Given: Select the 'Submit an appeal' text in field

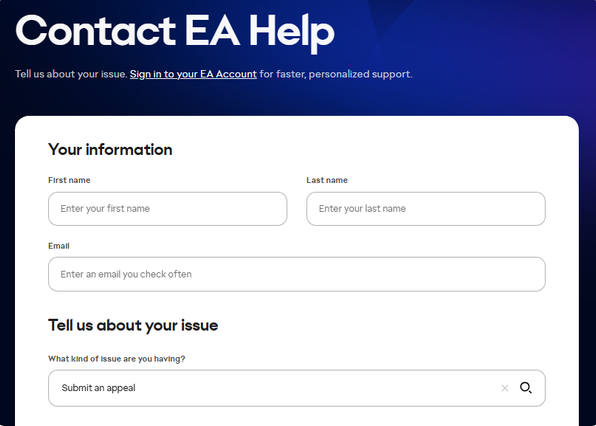Looking at the screenshot, I should pos(98,388).
